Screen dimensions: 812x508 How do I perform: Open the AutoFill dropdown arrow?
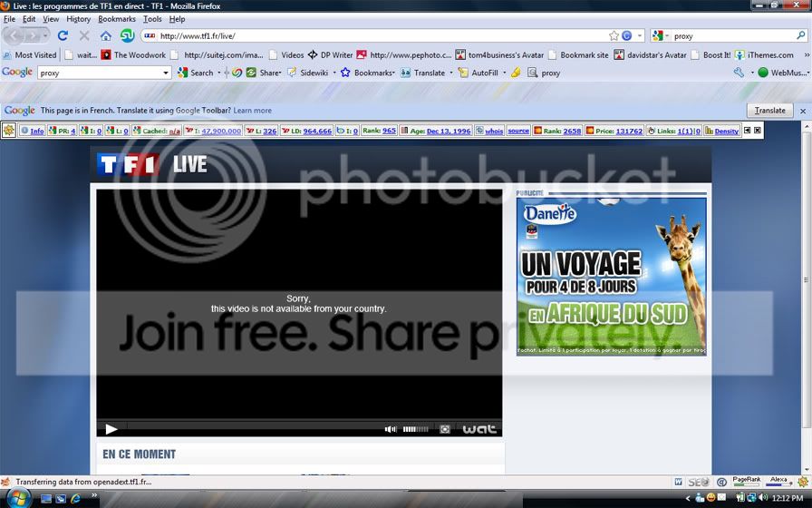tap(505, 73)
